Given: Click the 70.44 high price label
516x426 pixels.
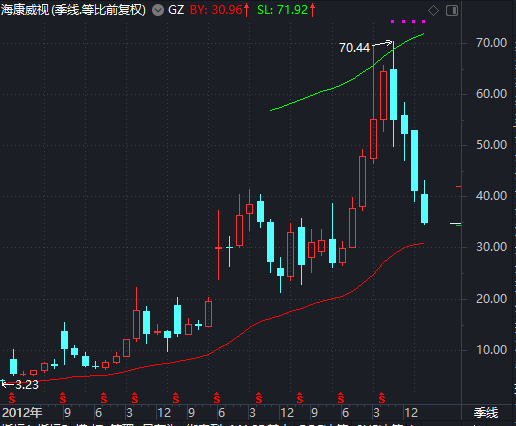Looking at the screenshot, I should [354, 48].
